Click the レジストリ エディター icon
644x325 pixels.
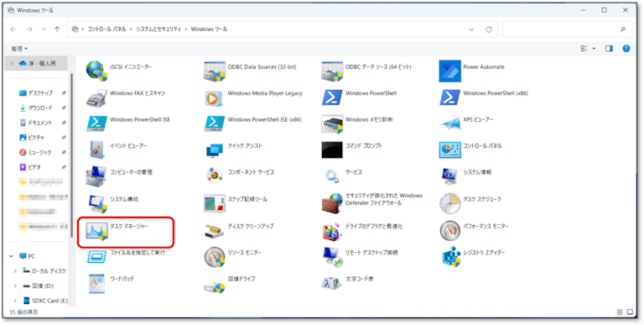coord(451,257)
